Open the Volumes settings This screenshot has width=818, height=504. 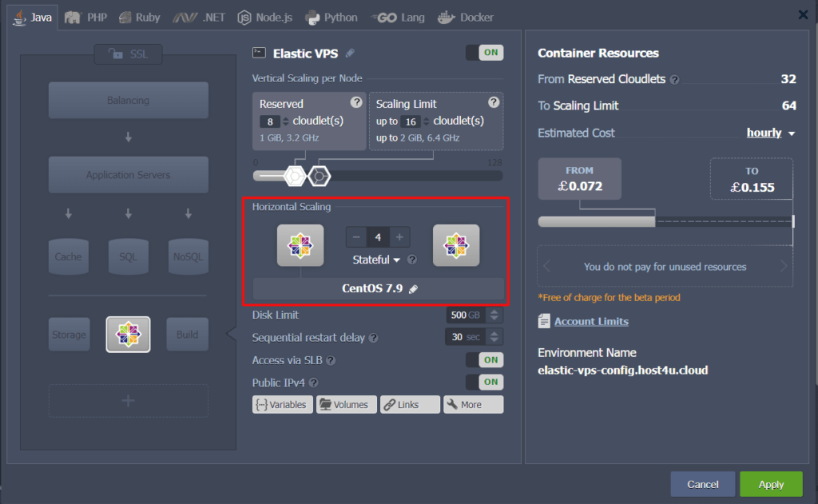coord(347,405)
